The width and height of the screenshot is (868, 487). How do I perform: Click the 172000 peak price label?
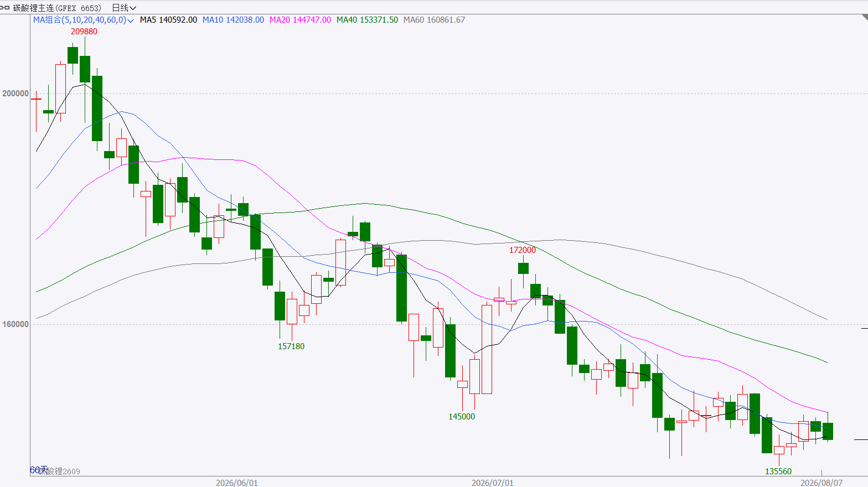(x=523, y=250)
